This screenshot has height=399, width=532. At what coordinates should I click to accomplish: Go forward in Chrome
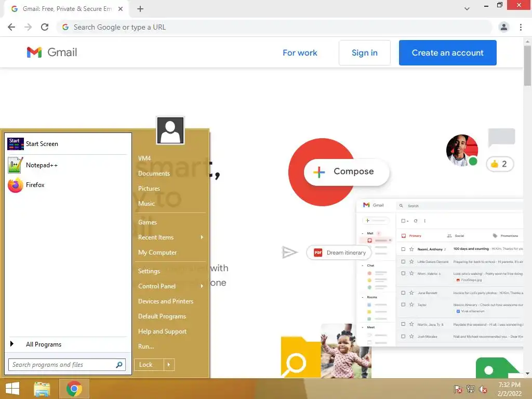point(28,27)
